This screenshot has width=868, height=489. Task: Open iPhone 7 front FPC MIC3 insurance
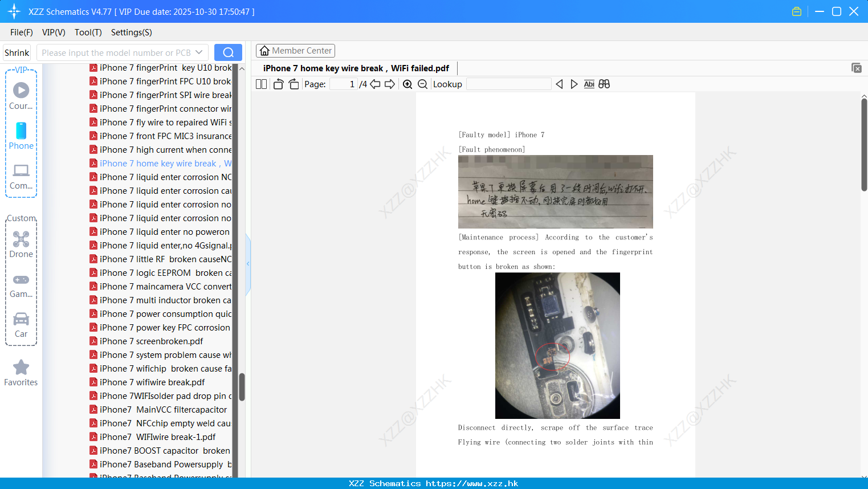160,136
